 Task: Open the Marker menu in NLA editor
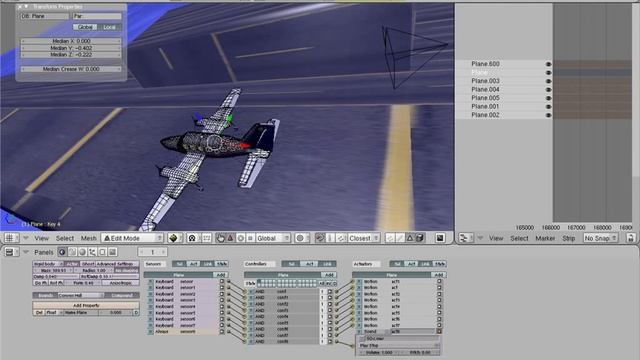(545, 238)
